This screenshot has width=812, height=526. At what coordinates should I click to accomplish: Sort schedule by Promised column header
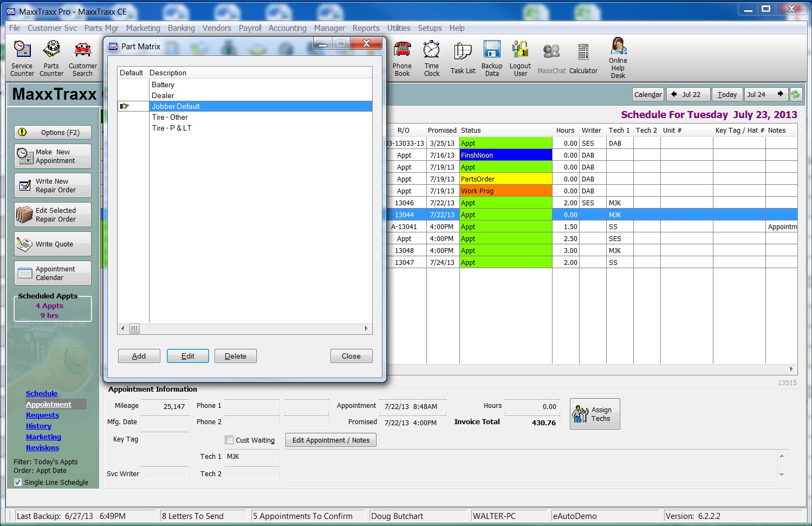[442, 131]
